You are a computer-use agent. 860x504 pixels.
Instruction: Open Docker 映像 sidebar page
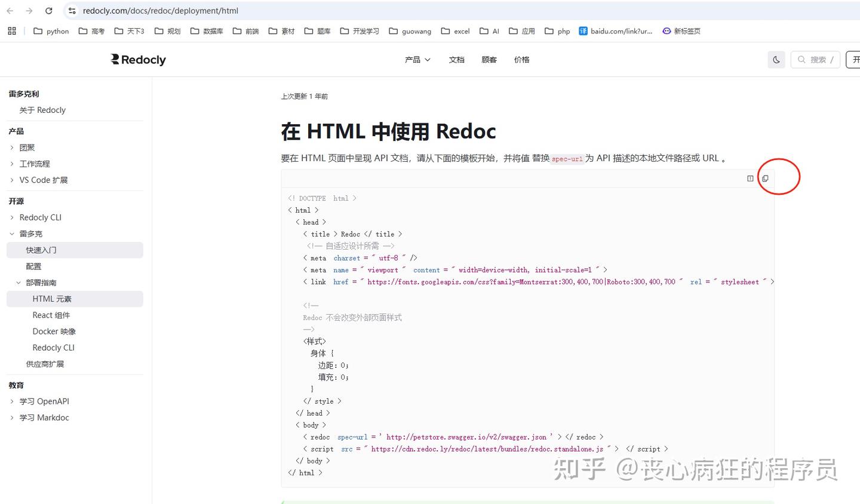54,331
